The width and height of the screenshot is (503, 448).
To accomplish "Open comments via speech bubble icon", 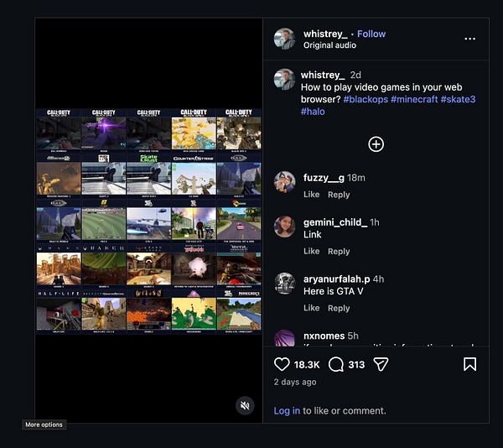I will [336, 364].
